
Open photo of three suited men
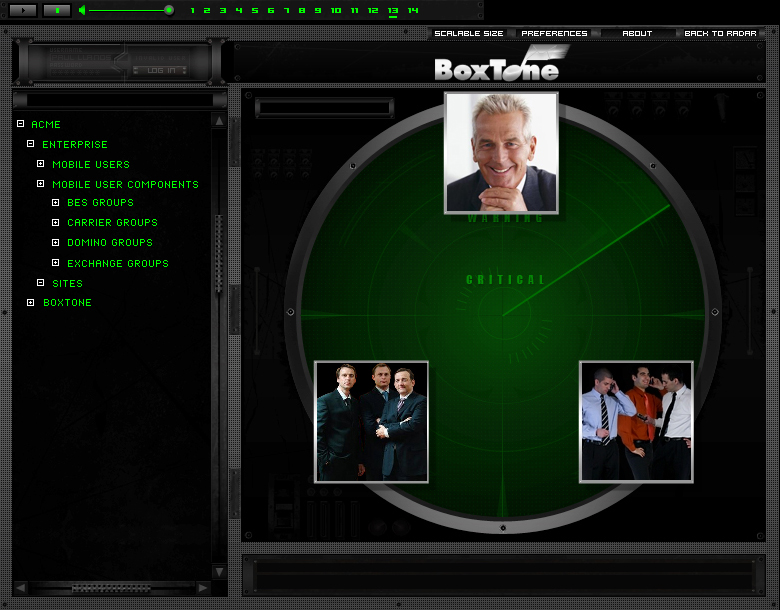pyautogui.click(x=371, y=421)
